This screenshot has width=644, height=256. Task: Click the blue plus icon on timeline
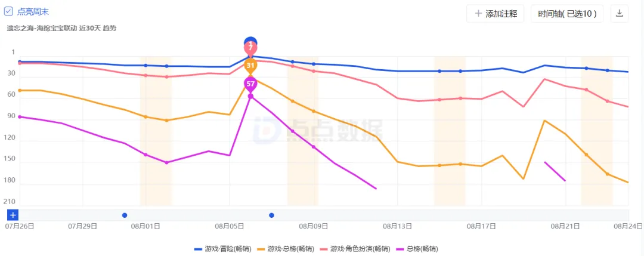[13, 215]
